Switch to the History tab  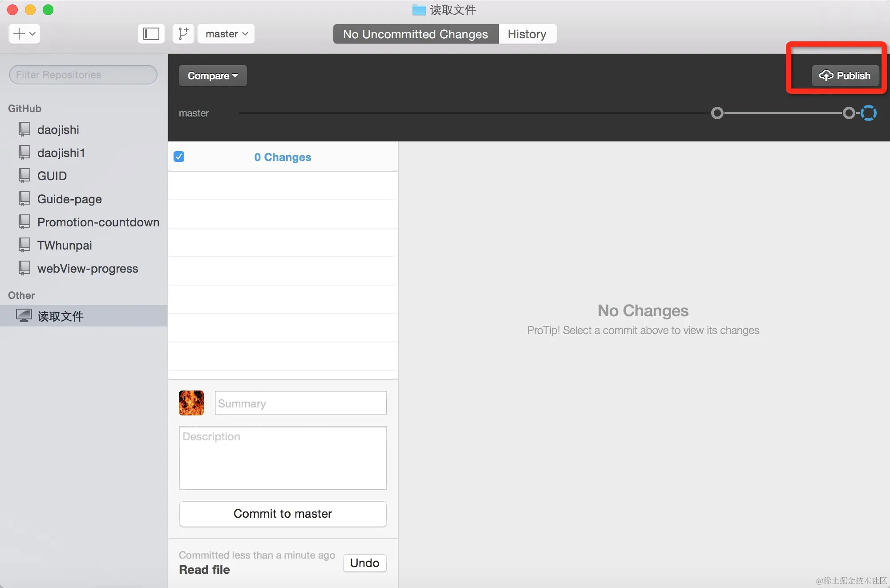click(527, 34)
